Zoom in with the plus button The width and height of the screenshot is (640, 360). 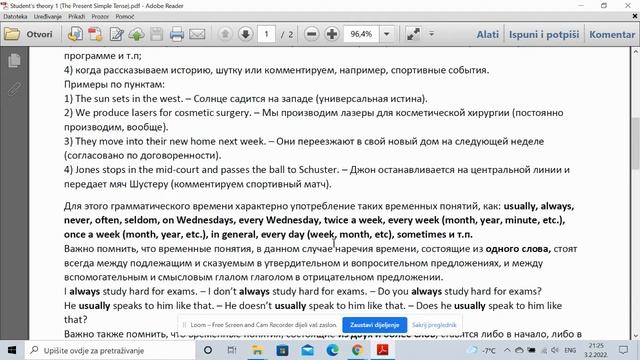(x=332, y=34)
